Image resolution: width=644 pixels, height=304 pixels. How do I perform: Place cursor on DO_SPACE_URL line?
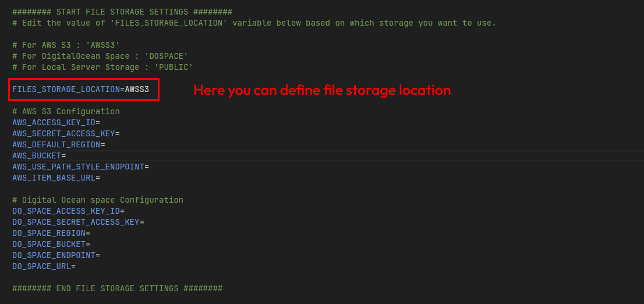pyautogui.click(x=44, y=266)
